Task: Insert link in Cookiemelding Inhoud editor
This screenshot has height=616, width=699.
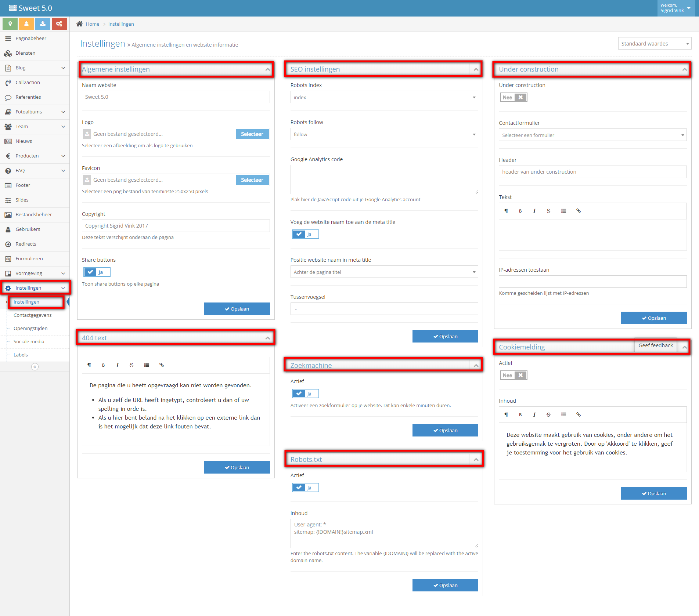Action: (579, 414)
